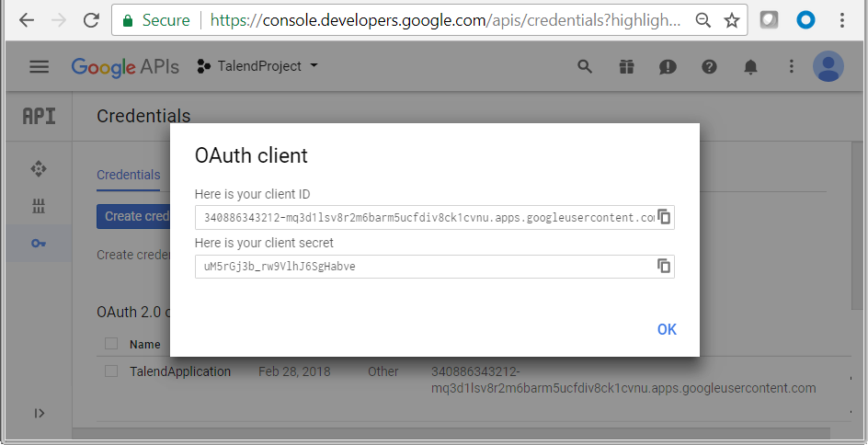Open the Chrome three-dot menu

[842, 20]
